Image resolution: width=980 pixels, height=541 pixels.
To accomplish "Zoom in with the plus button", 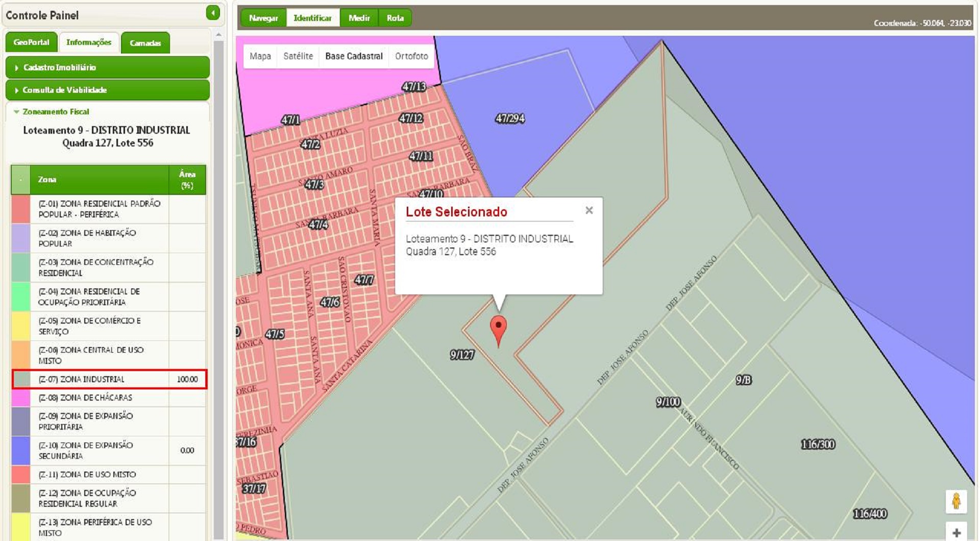I will coord(957,532).
